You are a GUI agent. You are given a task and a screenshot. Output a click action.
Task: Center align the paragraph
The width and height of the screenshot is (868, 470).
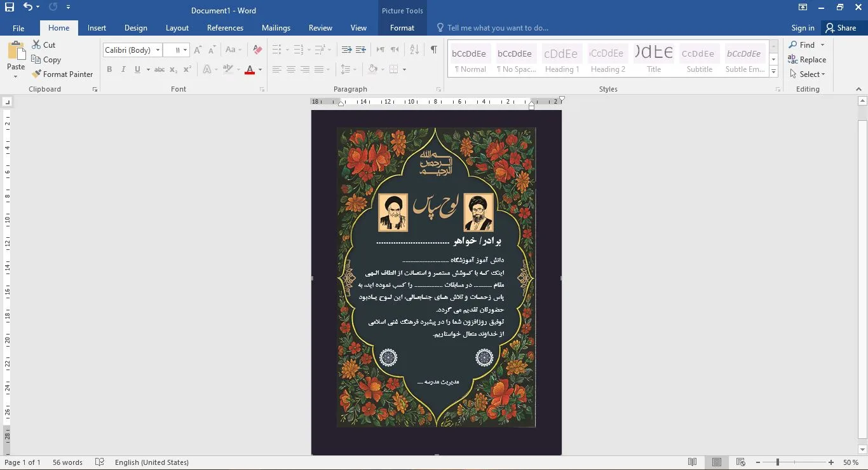coord(291,69)
